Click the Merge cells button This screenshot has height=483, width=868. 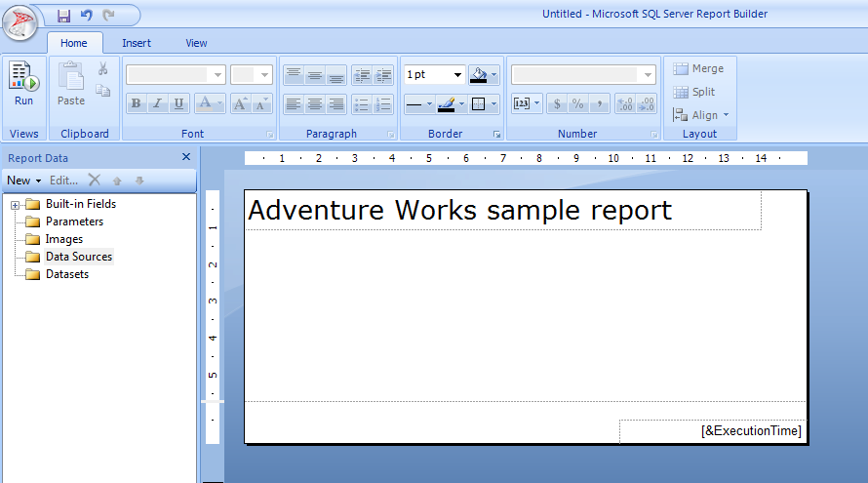[x=698, y=68]
